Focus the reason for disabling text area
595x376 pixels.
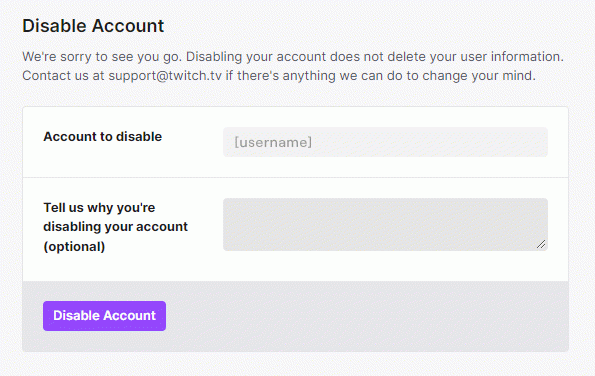tap(385, 224)
